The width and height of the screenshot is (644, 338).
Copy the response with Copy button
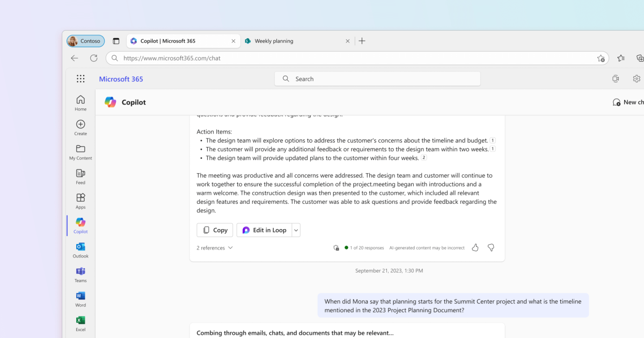[215, 230]
